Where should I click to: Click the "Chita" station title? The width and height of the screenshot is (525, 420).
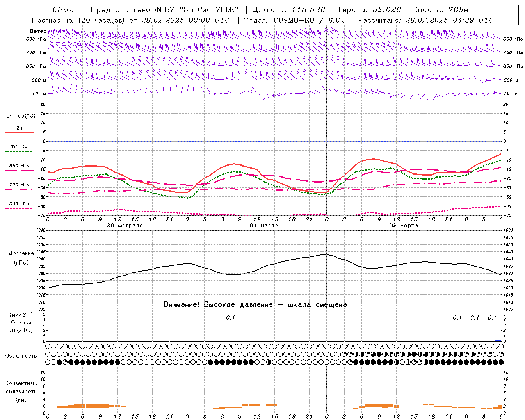[64, 9]
